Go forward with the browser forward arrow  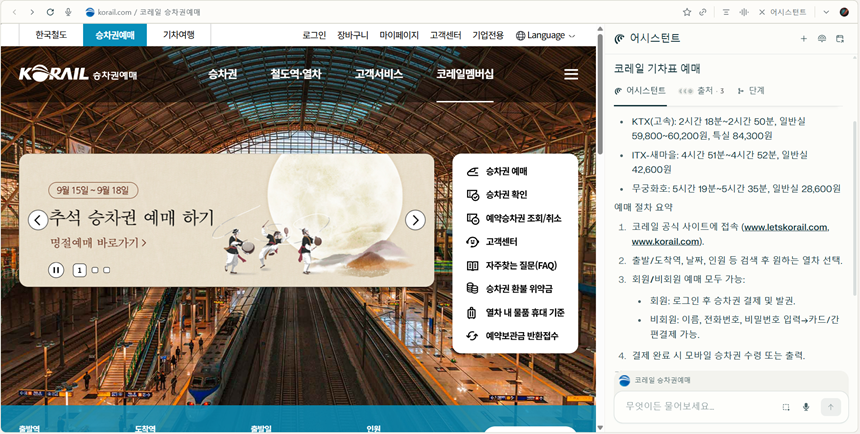[x=32, y=12]
